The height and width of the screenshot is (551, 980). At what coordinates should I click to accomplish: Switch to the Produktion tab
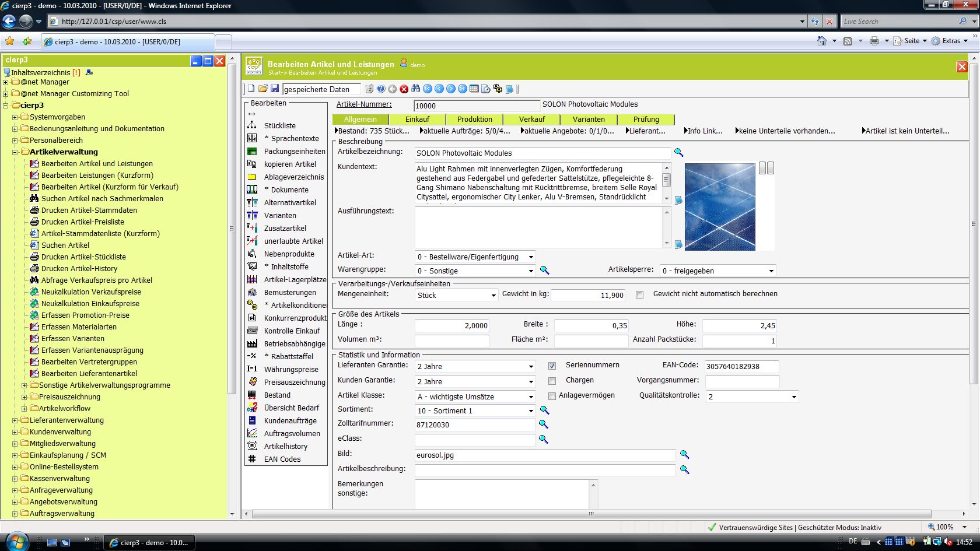pyautogui.click(x=474, y=120)
